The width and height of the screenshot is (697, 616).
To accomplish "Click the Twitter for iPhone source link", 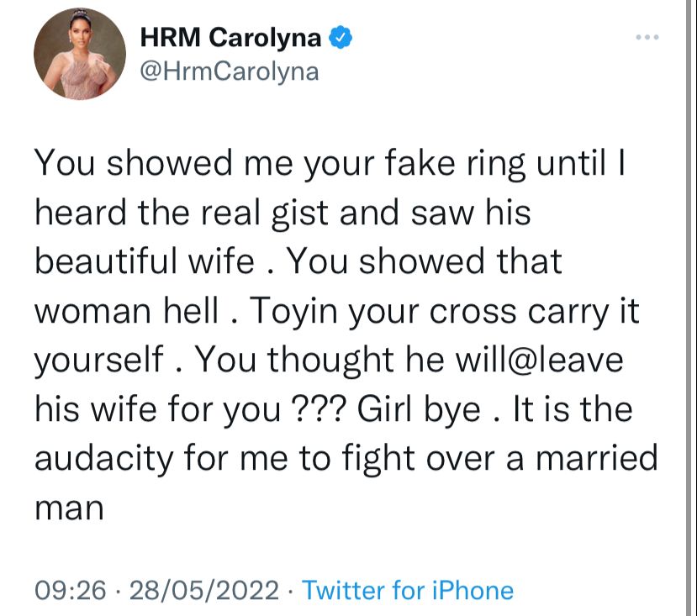I will 408,591.
